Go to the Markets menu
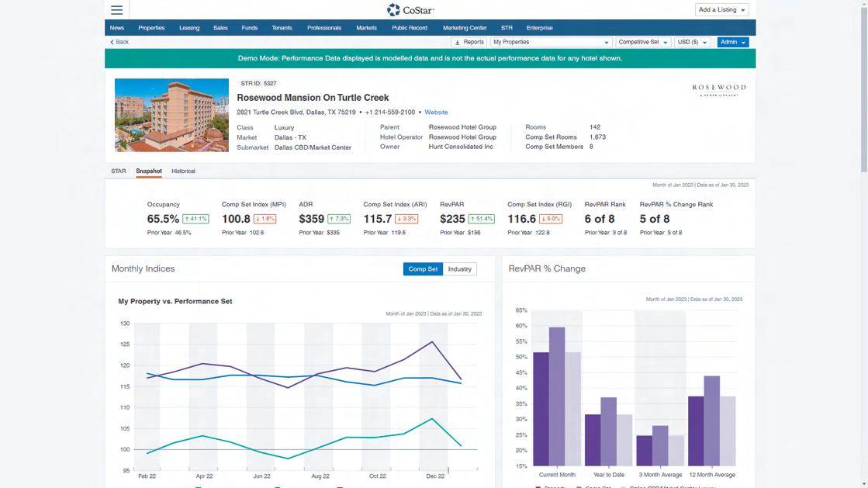Viewport: 868px width, 488px height. (366, 28)
